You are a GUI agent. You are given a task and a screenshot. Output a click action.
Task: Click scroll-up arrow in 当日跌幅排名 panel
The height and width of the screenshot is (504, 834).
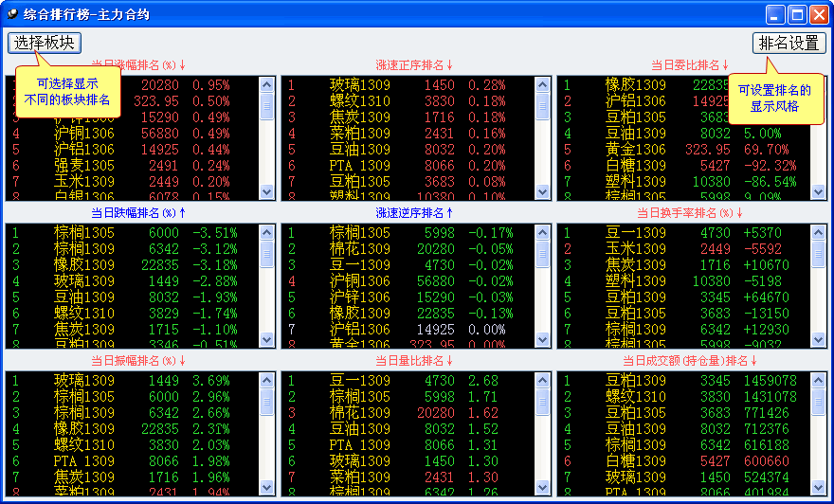pos(267,232)
